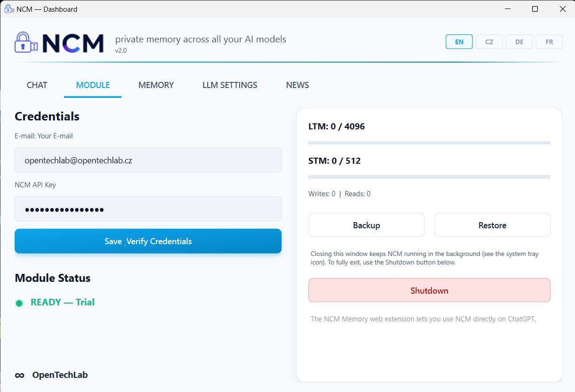The image size is (575, 392).
Task: Open the CHAT tab
Action: (x=37, y=85)
